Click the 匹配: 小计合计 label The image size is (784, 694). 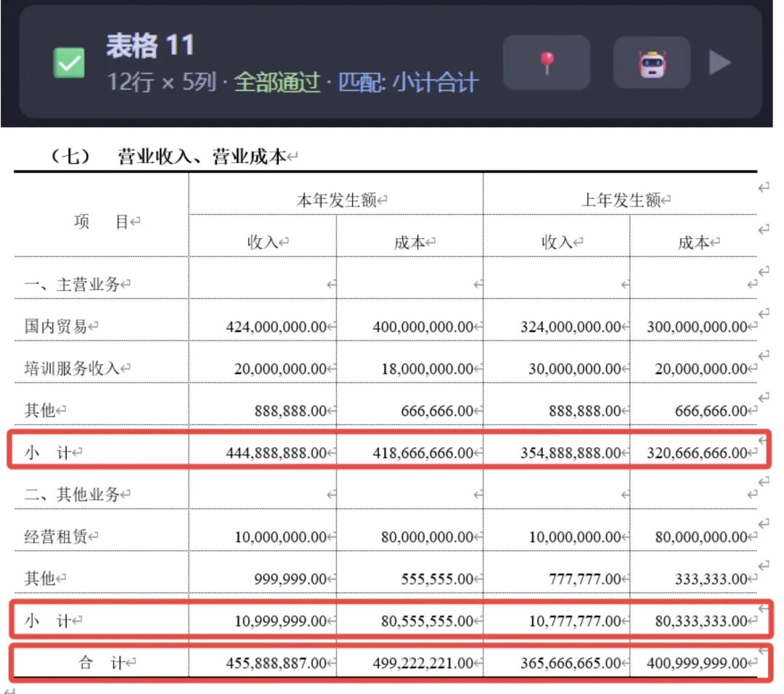click(409, 82)
